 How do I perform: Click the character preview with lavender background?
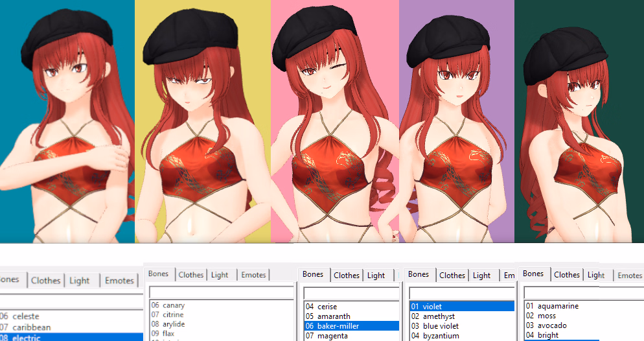(457, 121)
